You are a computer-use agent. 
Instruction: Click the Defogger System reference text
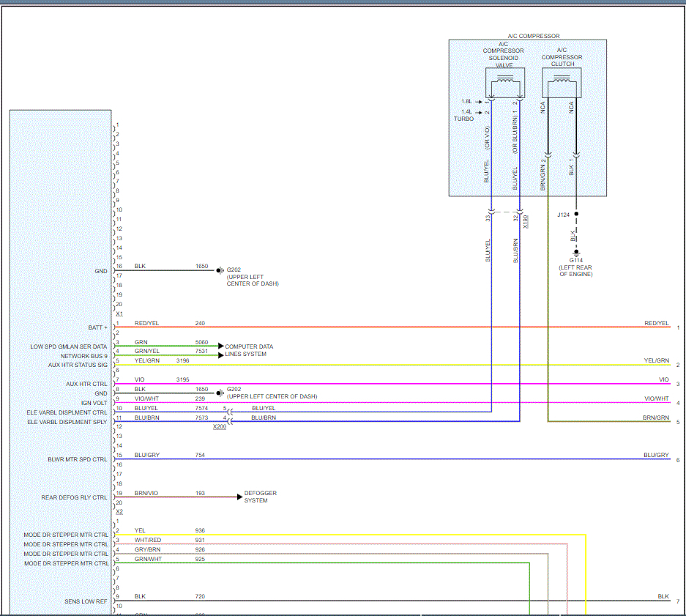point(260,497)
